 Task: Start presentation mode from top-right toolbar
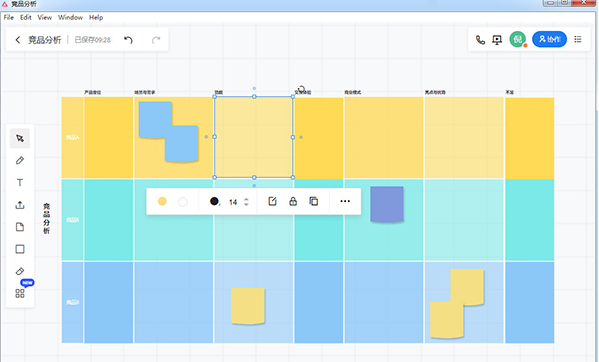(497, 40)
